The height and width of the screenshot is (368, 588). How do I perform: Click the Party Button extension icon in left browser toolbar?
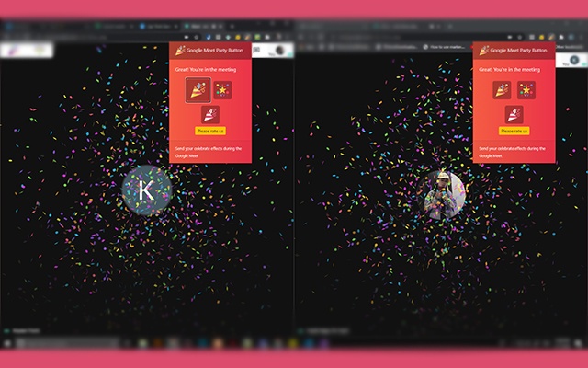point(247,37)
